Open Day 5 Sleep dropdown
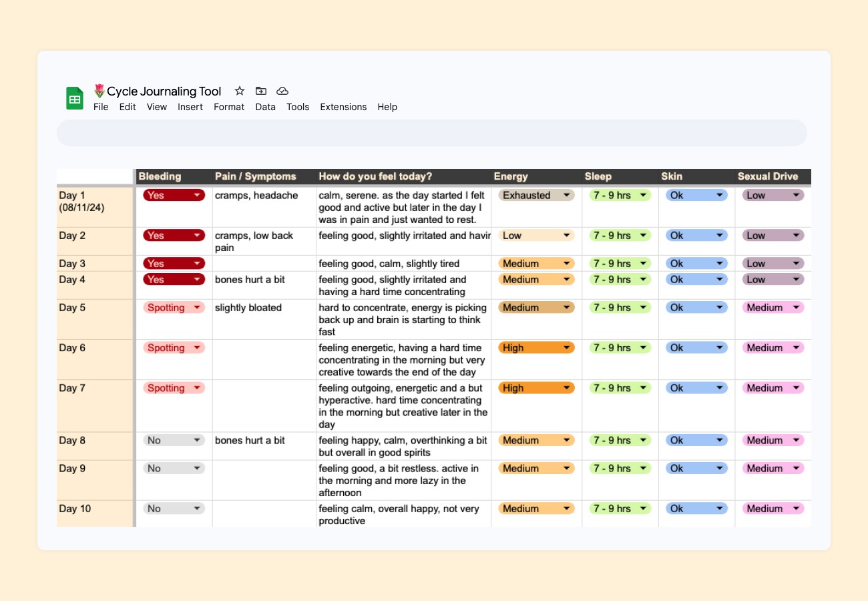This screenshot has height=601, width=868. pos(620,307)
